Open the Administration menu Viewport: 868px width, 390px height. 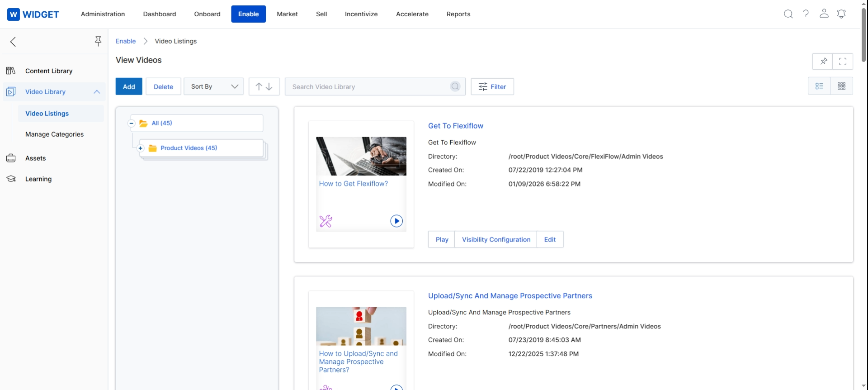coord(103,14)
